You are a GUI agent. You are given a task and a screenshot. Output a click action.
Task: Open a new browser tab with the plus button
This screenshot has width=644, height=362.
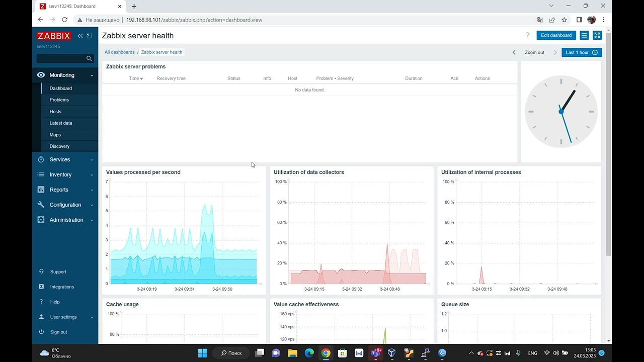click(134, 7)
